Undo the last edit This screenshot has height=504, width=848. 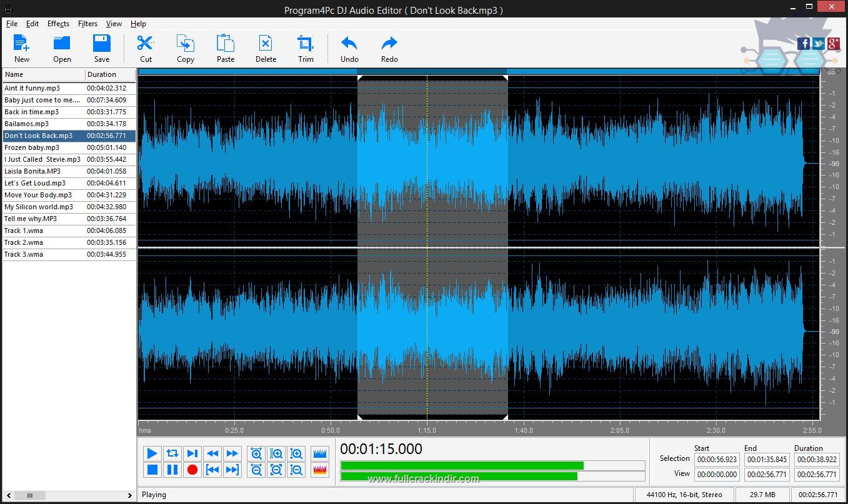tap(349, 48)
